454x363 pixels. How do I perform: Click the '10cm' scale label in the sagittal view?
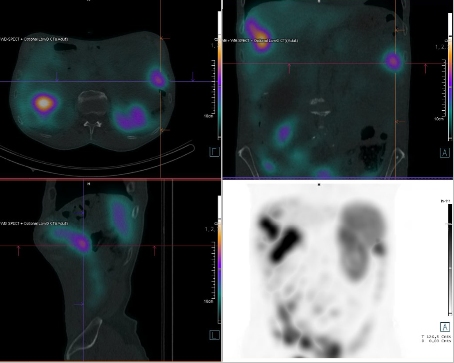click(208, 301)
